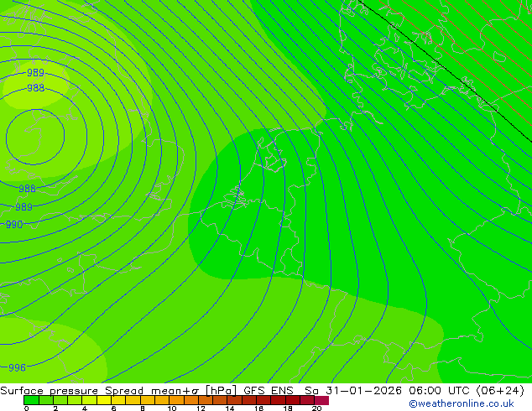Select the bright yellow scale swatch before 6
The height and width of the screenshot is (411, 532).
pyautogui.click(x=104, y=400)
